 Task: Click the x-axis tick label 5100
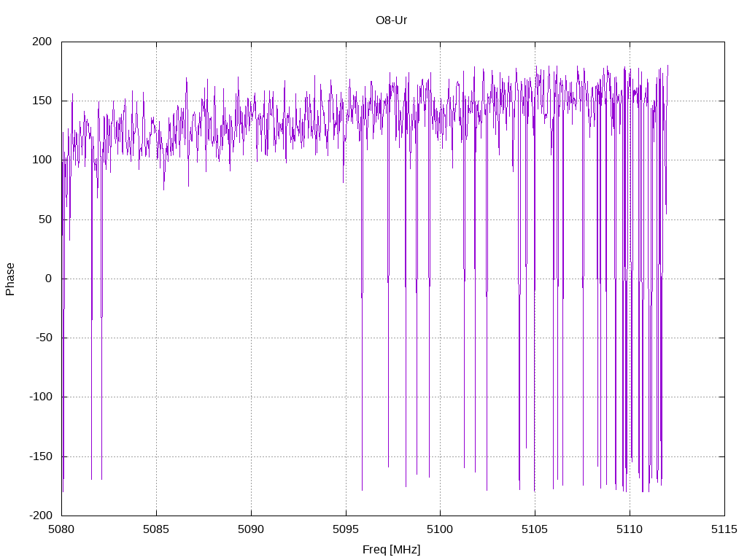click(440, 529)
